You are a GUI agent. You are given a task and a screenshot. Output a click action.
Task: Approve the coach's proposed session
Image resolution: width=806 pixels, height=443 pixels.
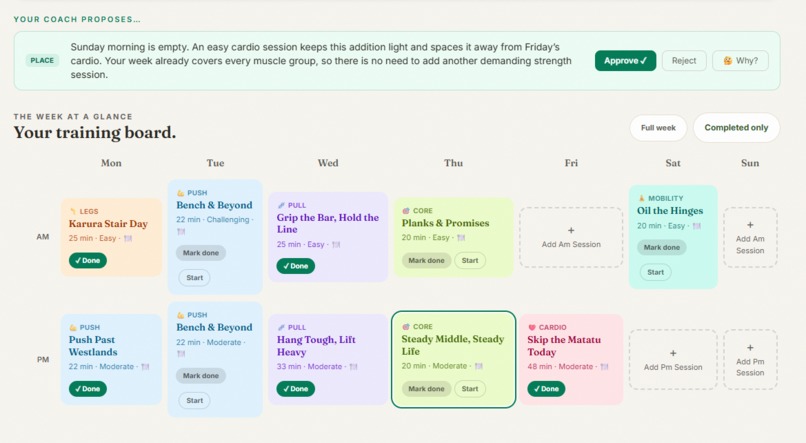pyautogui.click(x=625, y=61)
